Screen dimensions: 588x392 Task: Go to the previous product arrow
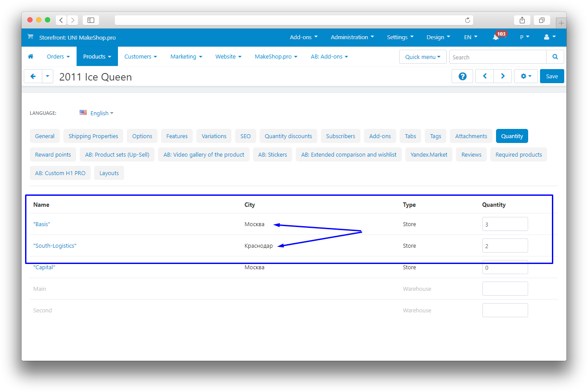pos(485,76)
